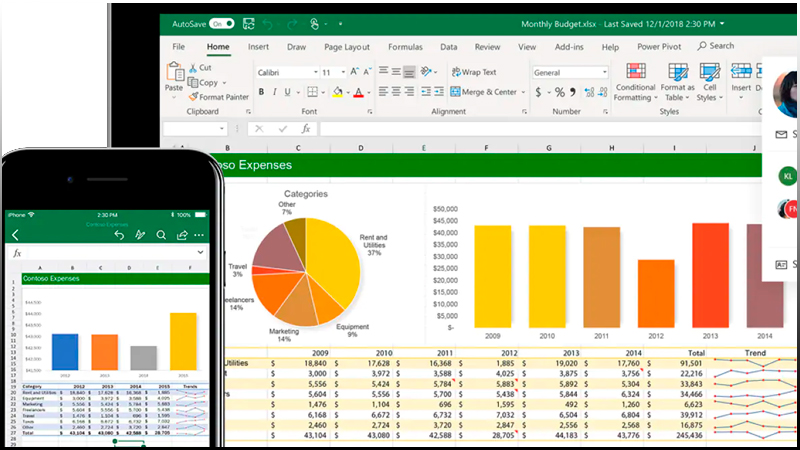
Task: Tap the search magnifier on phone toolbar
Action: tap(161, 235)
